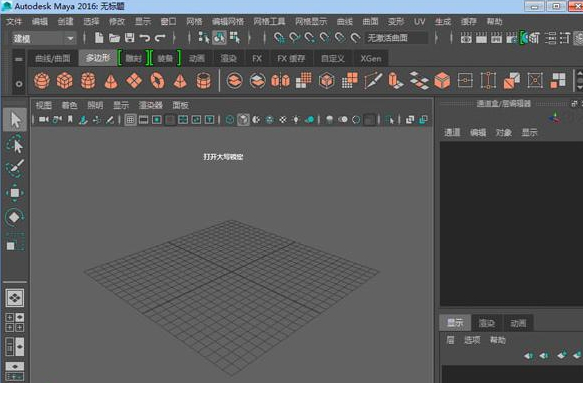This screenshot has height=398, width=583.
Task: Click the Mirror geometry shelf icon
Action: click(x=280, y=81)
